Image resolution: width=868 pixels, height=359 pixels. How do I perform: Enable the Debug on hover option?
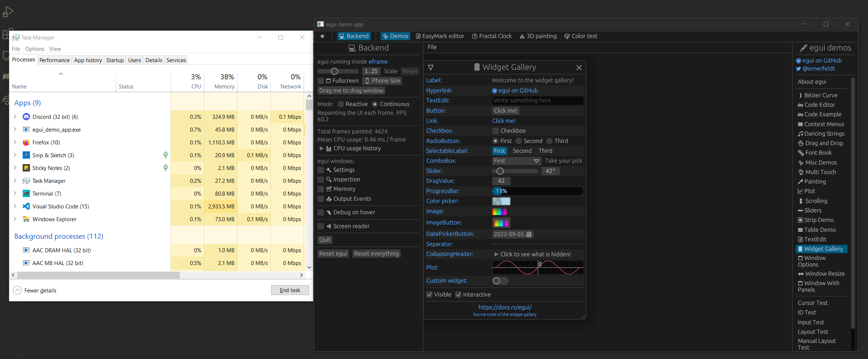click(320, 212)
